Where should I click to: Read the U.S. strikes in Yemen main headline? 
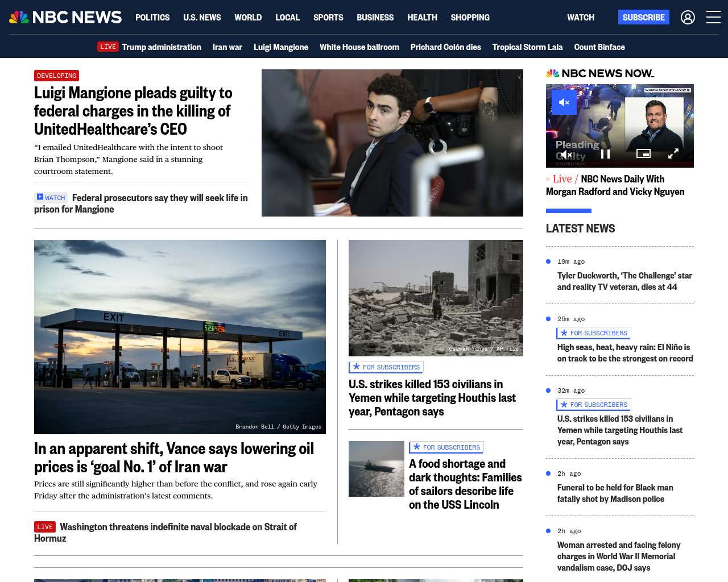pos(432,398)
